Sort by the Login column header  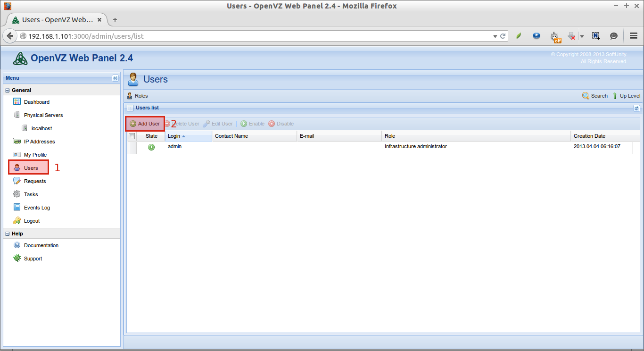pyautogui.click(x=189, y=136)
